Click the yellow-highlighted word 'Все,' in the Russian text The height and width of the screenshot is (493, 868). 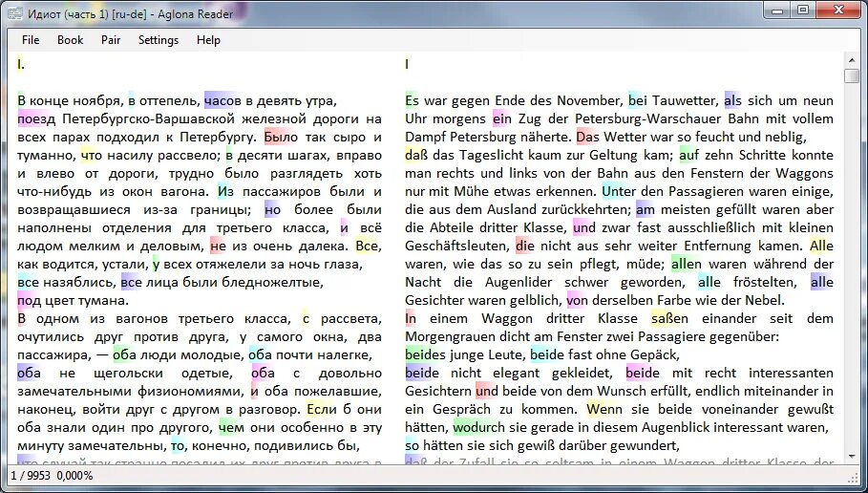368,246
